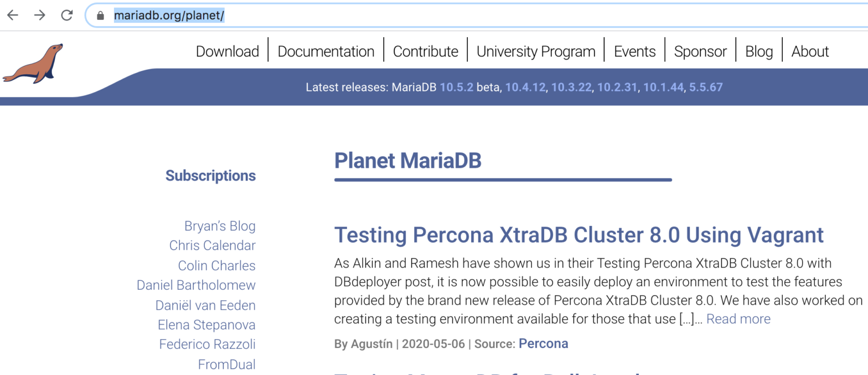The height and width of the screenshot is (375, 868).
Task: Visit the Sponsor page
Action: click(700, 52)
